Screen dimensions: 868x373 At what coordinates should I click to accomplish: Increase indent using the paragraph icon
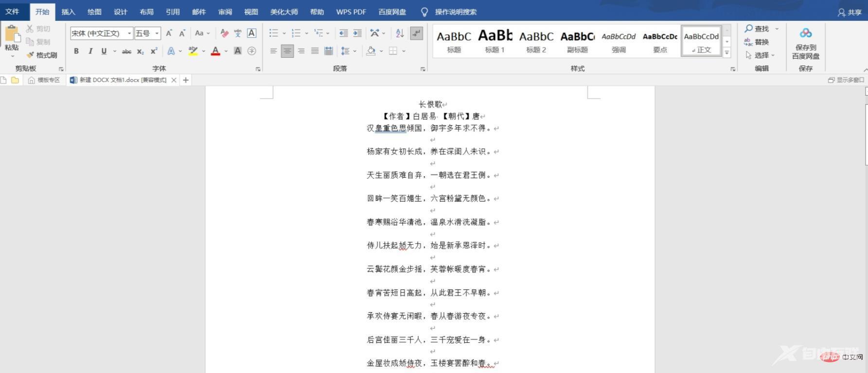pyautogui.click(x=357, y=33)
